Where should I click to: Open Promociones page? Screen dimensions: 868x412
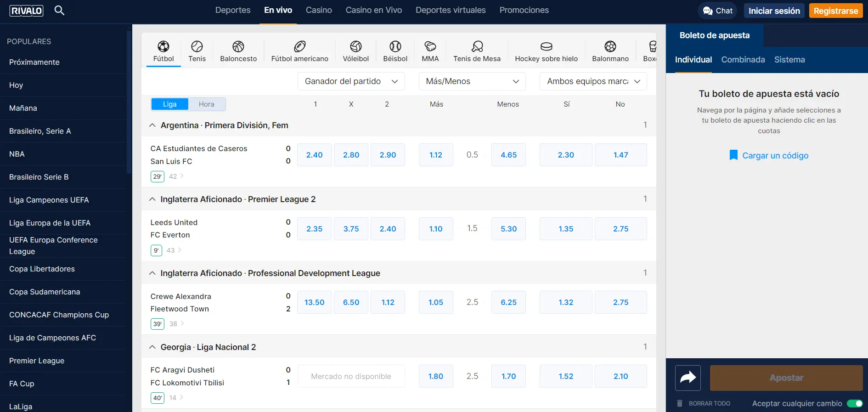(x=524, y=10)
